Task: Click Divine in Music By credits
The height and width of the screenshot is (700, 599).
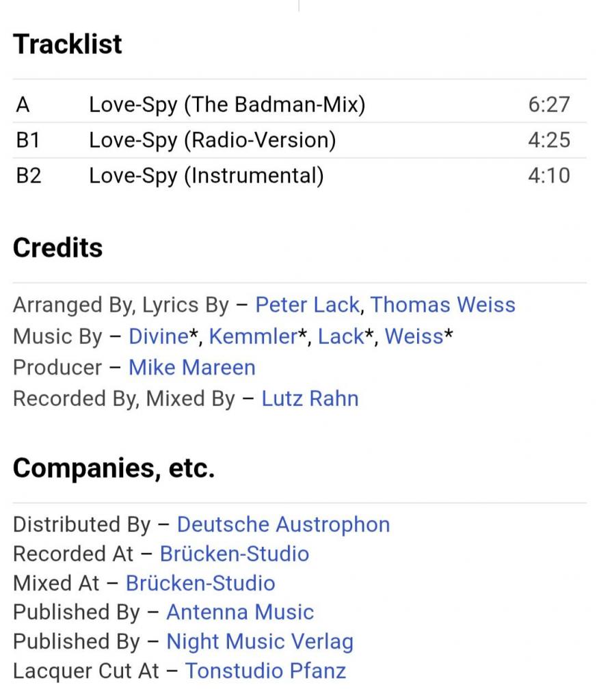Action: (158, 336)
